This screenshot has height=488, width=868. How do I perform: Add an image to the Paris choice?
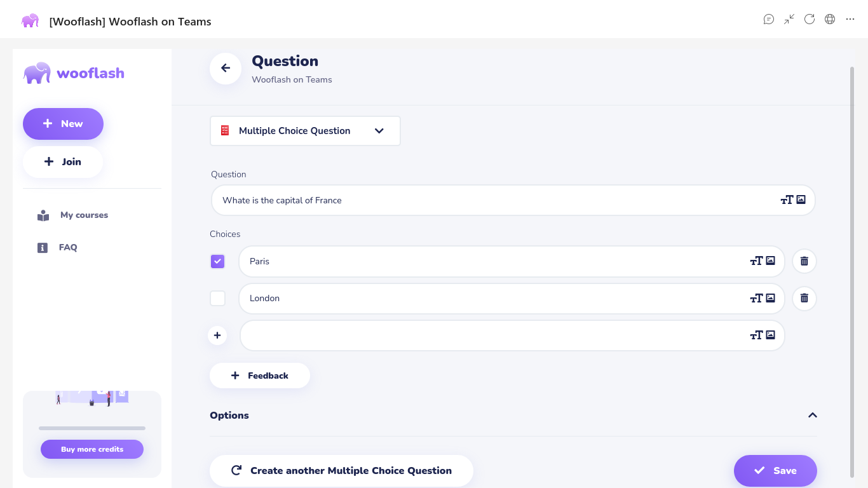coord(770,261)
